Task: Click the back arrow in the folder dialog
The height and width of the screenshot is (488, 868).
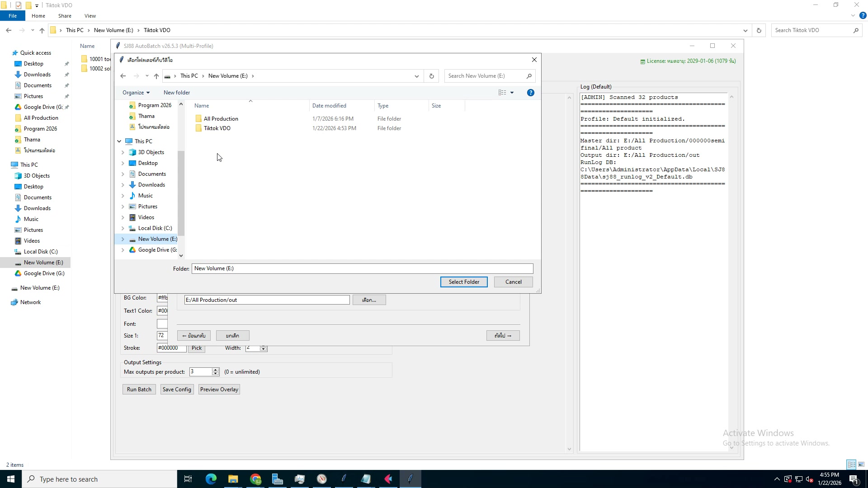Action: coord(123,76)
